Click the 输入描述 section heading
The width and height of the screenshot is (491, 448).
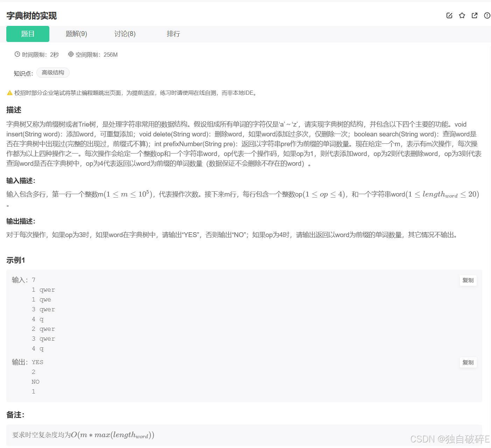coord(21,181)
